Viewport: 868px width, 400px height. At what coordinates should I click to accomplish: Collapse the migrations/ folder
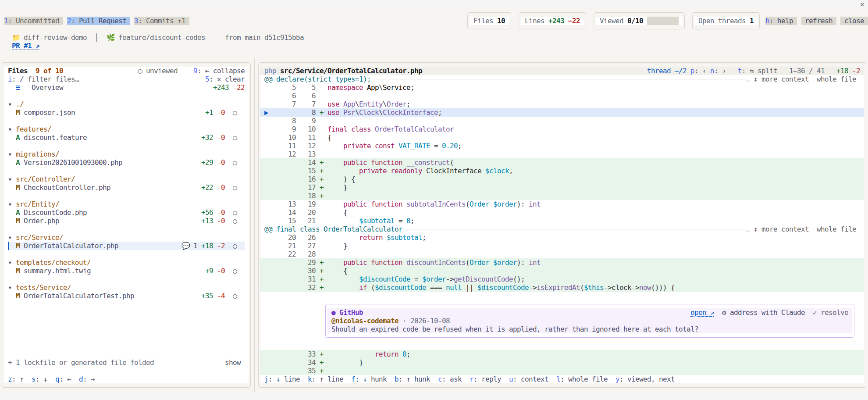(10, 154)
